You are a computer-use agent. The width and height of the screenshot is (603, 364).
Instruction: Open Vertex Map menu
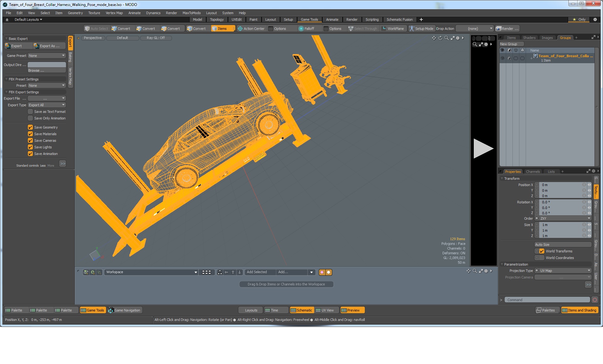(x=114, y=13)
